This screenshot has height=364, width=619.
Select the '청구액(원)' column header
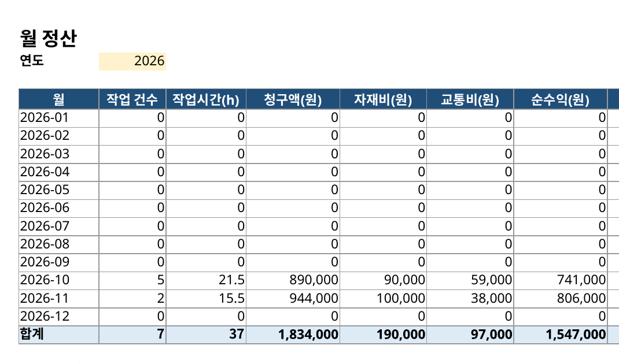point(293,99)
